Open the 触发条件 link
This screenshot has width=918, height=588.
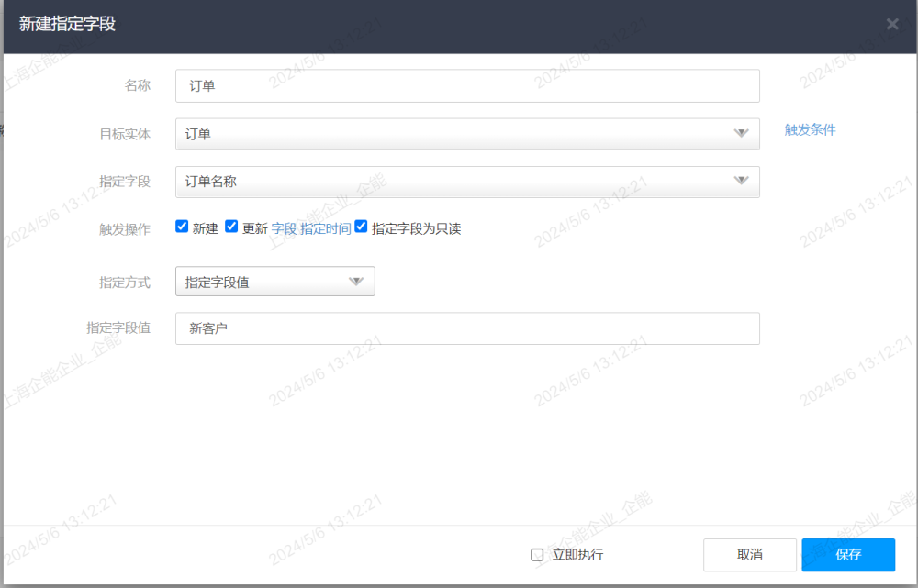click(x=810, y=130)
